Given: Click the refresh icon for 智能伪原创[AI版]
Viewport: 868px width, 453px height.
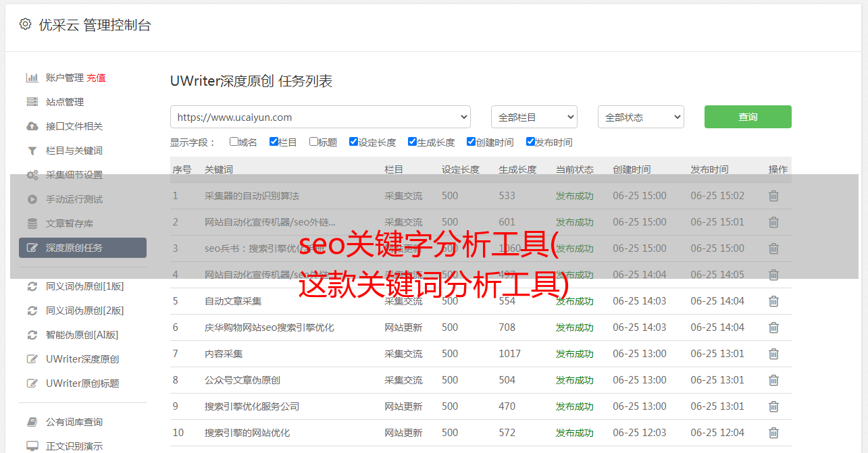Looking at the screenshot, I should pos(32,335).
